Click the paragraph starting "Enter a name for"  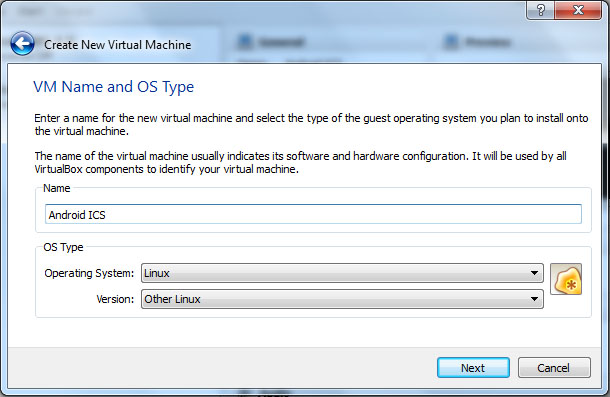point(311,125)
